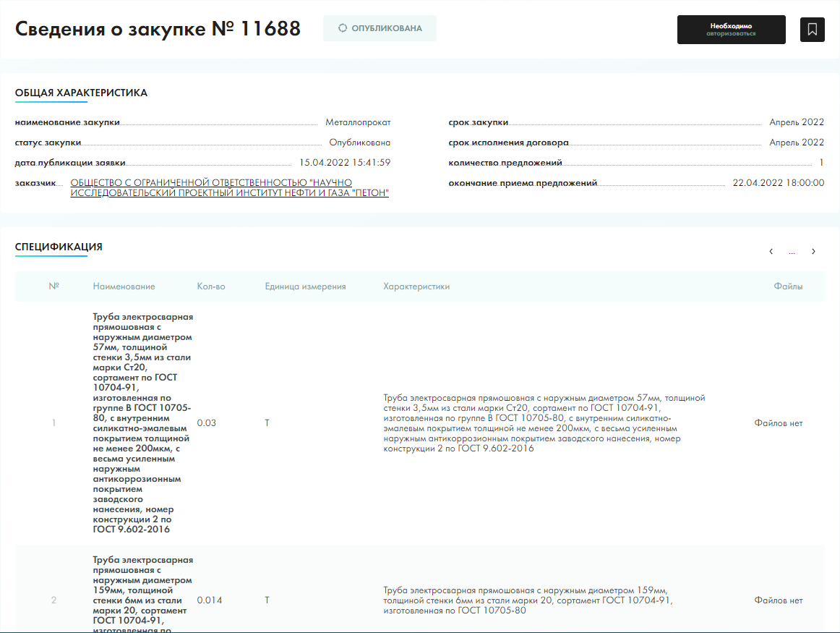The height and width of the screenshot is (633, 840).
Task: Click the 'Необходимо авторизоваться' button
Action: tap(732, 30)
